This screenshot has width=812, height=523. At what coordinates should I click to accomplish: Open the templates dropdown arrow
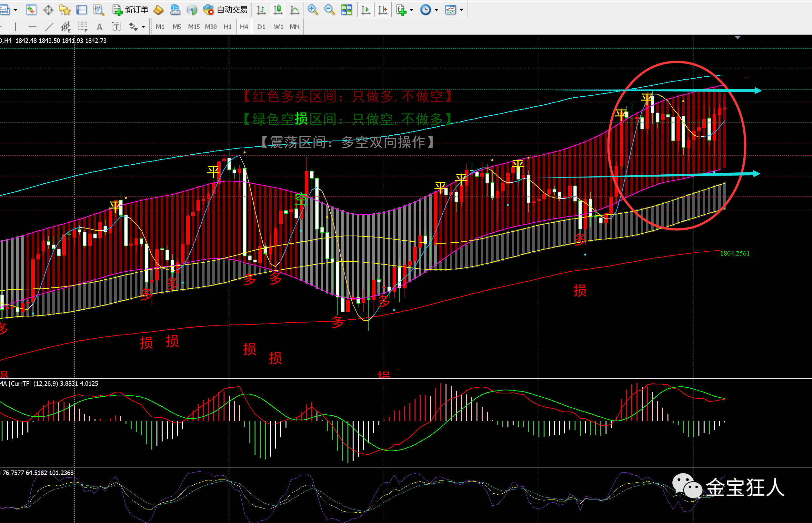(x=461, y=10)
